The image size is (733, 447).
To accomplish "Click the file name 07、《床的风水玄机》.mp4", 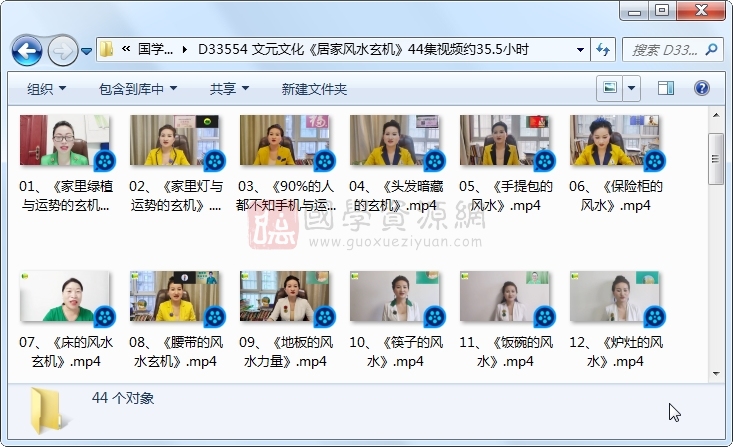I will tap(66, 352).
